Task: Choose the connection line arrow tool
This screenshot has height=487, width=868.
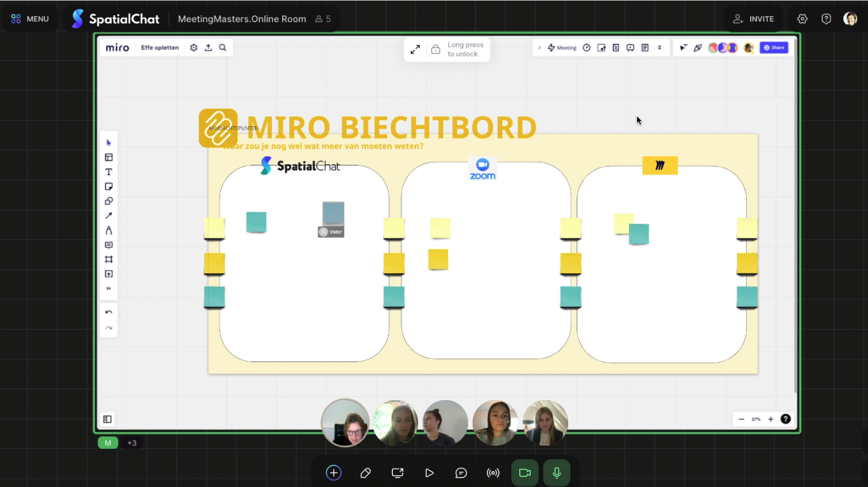Action: point(108,216)
